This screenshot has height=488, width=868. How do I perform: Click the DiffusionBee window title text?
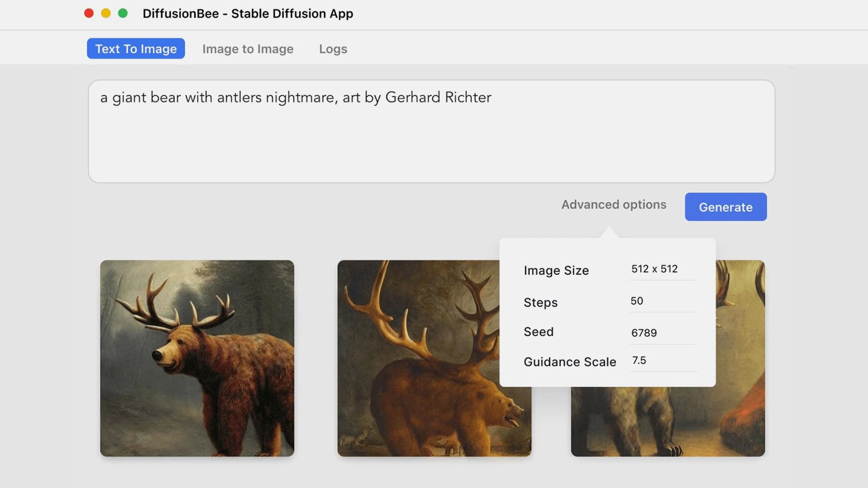coord(247,14)
